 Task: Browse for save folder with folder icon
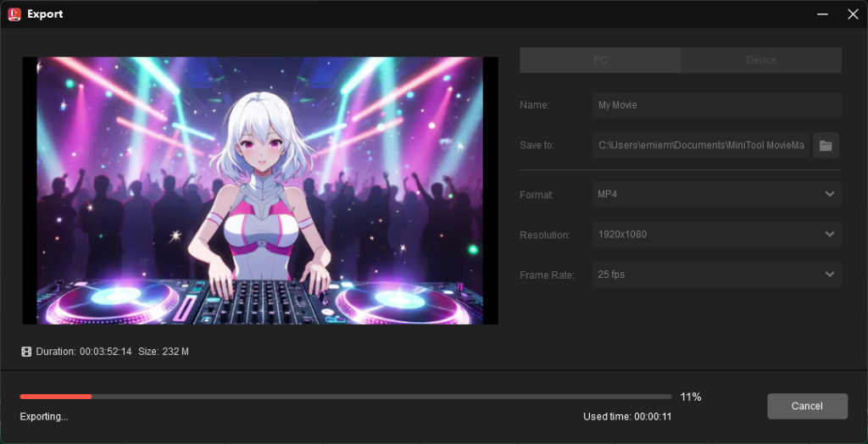[x=826, y=145]
